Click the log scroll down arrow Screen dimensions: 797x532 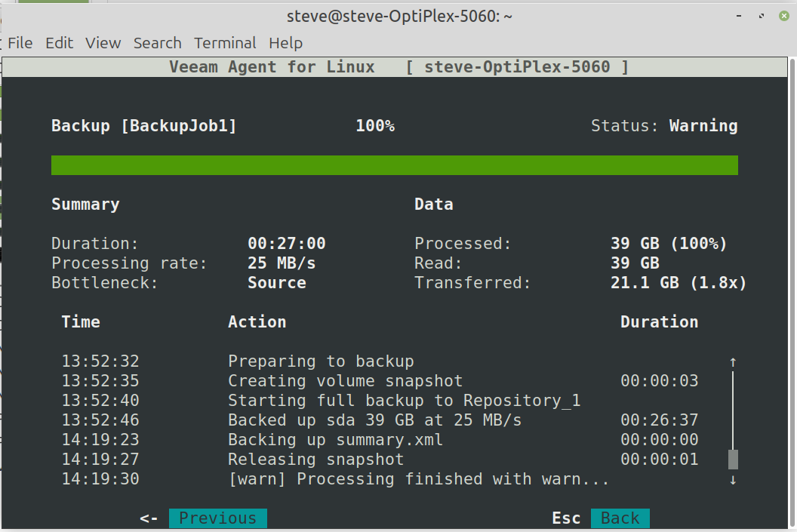click(x=732, y=480)
